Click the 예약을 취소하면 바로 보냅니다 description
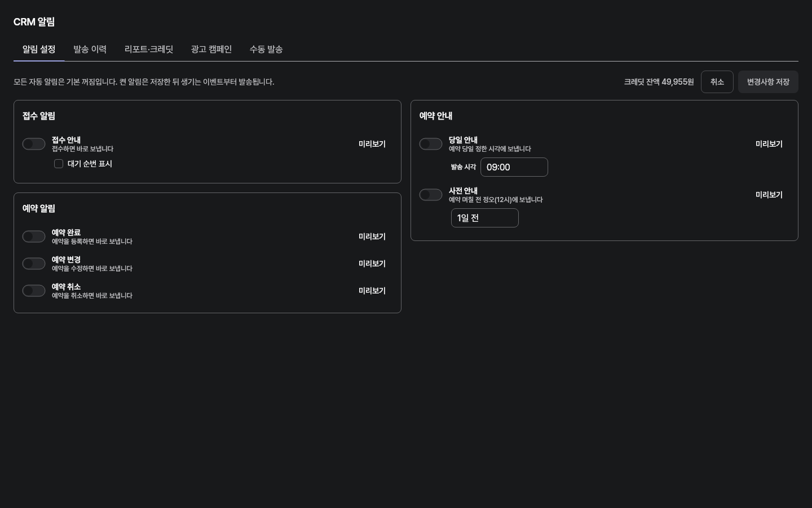Viewport: 812px width, 508px height. (x=92, y=296)
